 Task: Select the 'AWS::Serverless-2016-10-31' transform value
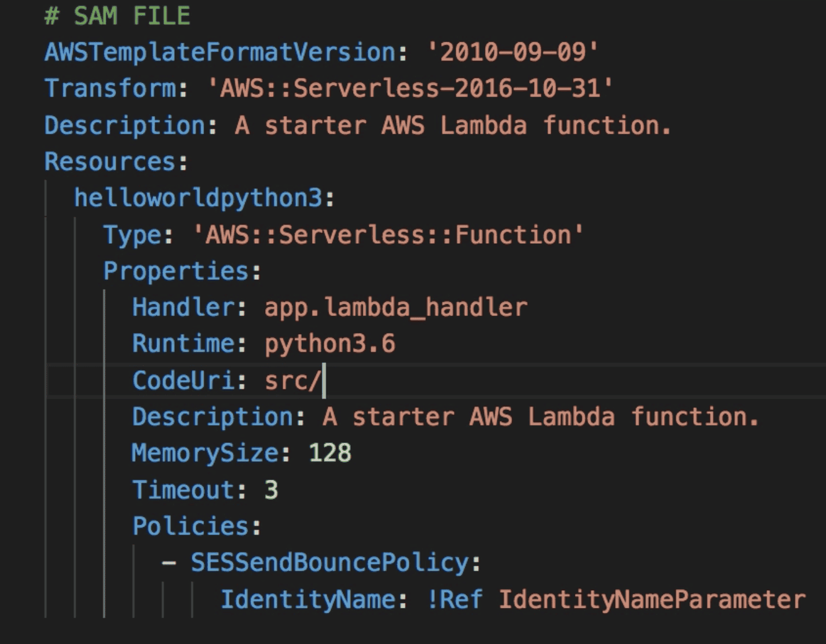point(410,89)
